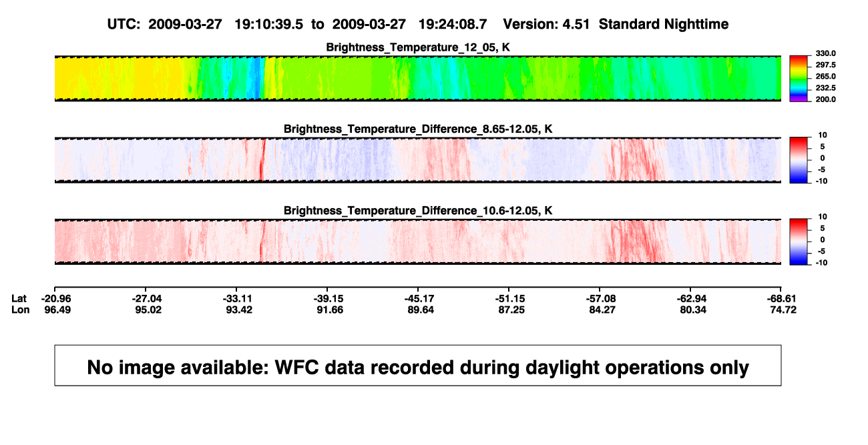Click the Lat axis label
Screen dimensions: 868x445
20,298
